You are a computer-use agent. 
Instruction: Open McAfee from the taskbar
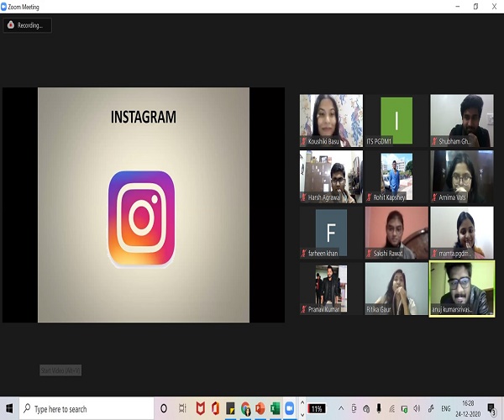pos(200,408)
